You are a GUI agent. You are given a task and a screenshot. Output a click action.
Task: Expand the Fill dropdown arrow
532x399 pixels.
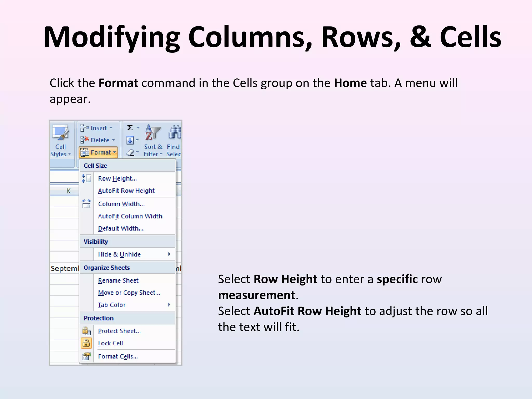(x=137, y=140)
